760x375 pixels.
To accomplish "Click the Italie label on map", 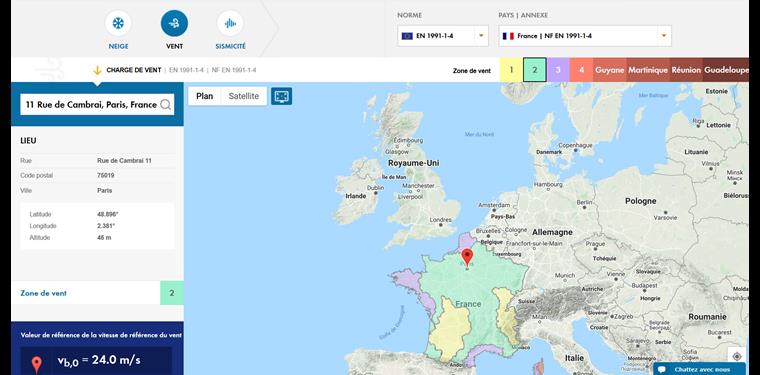I will [574, 358].
